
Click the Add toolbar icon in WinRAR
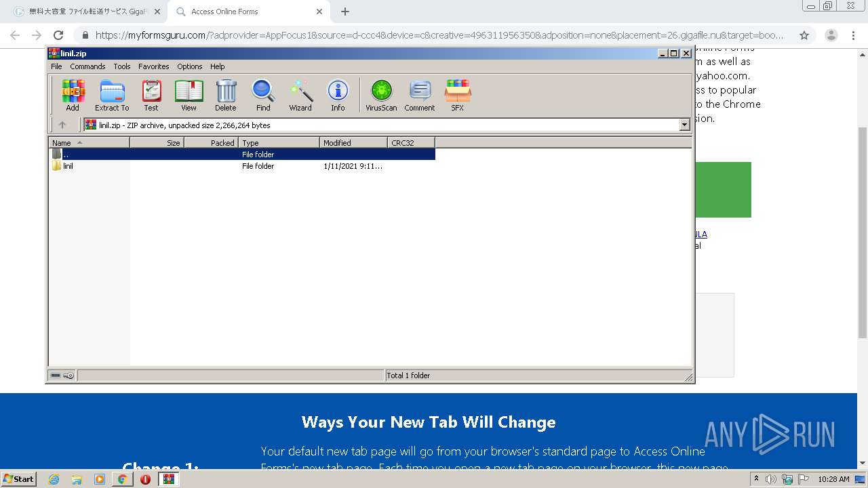point(73,95)
